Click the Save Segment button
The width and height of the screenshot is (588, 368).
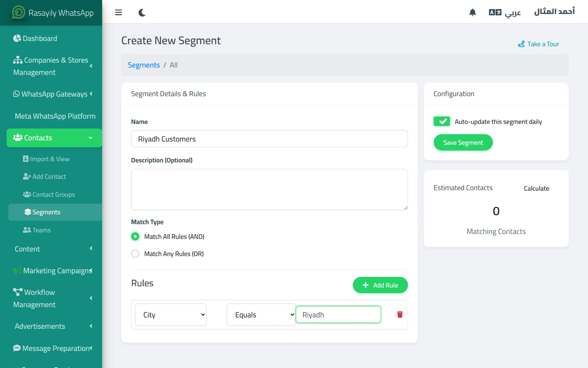tap(463, 142)
